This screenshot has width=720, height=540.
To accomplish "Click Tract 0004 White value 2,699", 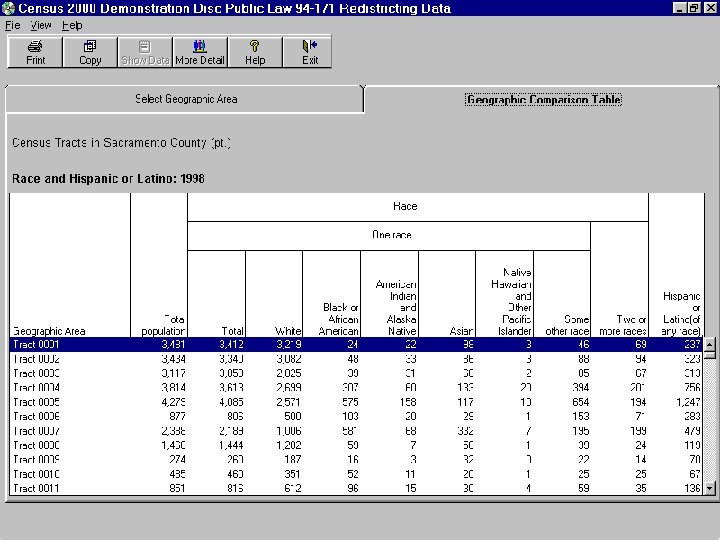I will [288, 388].
